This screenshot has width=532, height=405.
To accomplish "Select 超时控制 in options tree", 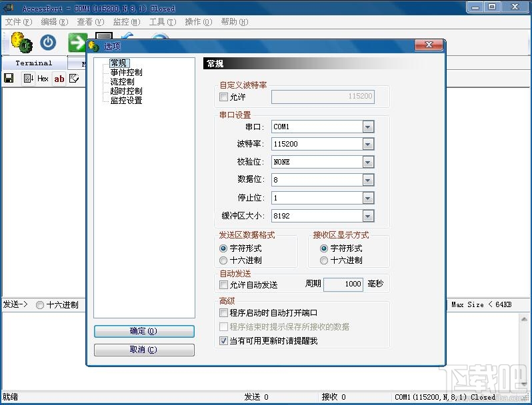I will (126, 91).
